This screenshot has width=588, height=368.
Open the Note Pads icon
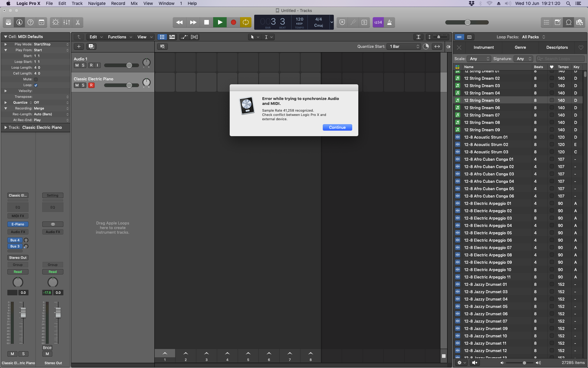557,22
